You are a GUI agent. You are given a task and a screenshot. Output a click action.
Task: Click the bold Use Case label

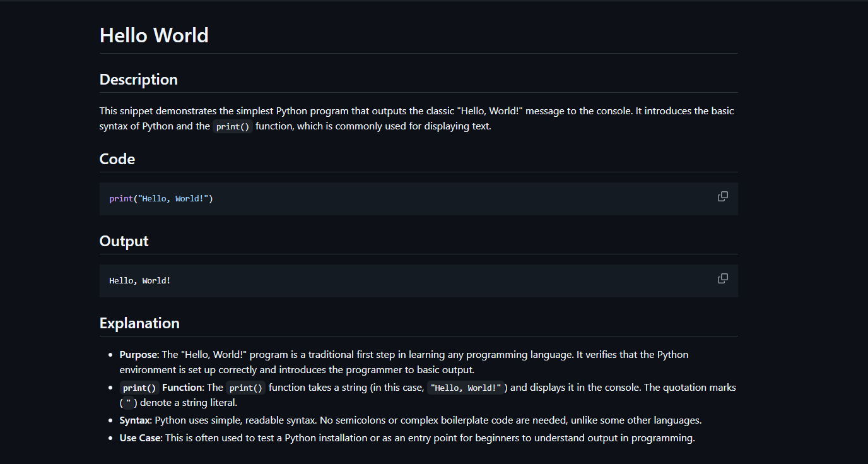[x=140, y=438]
